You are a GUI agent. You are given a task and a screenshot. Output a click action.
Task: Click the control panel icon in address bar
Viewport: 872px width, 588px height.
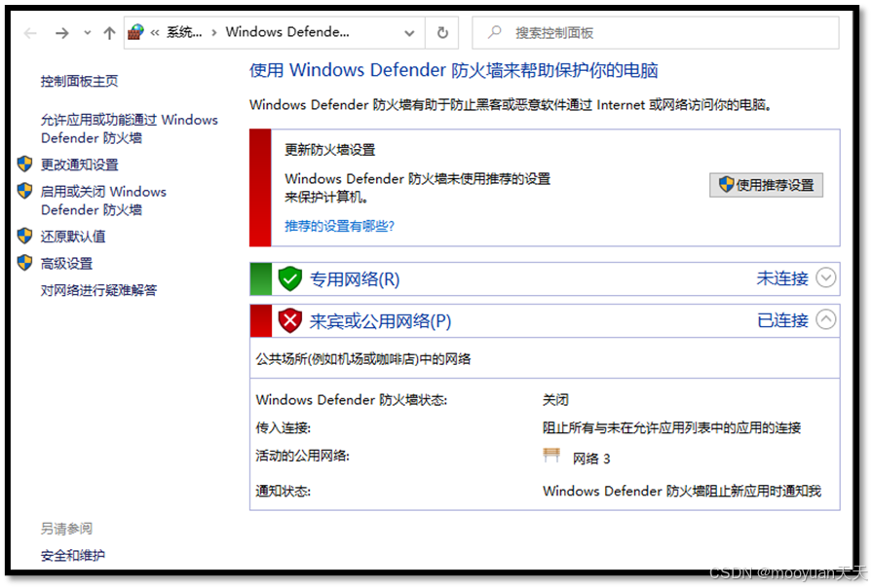coord(135,32)
